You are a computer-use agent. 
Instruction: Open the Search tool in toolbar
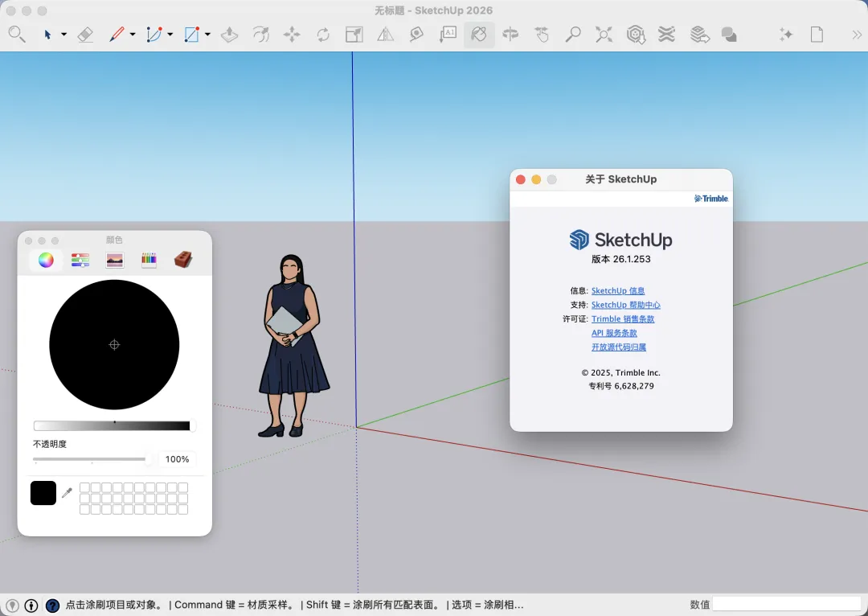tap(17, 35)
